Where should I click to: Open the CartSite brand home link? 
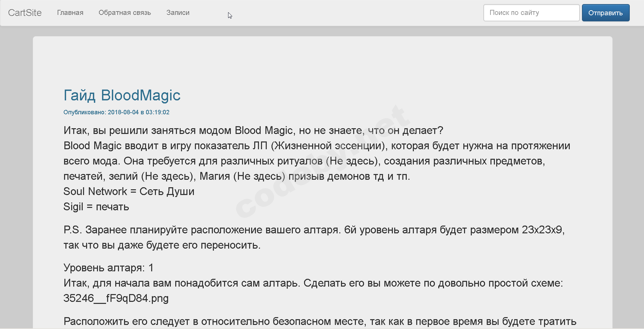pos(25,13)
